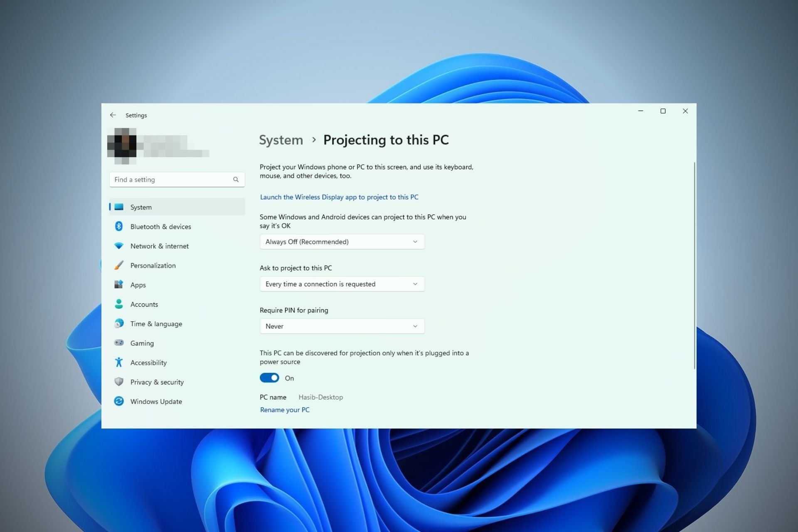This screenshot has height=532, width=798.
Task: Click the Network & internet icon
Action: pyautogui.click(x=118, y=245)
